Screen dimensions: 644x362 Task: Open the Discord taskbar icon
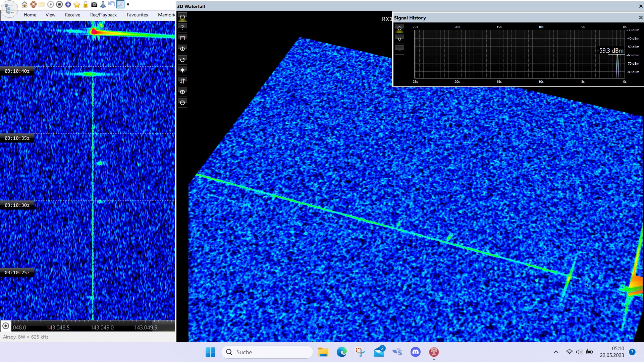(x=416, y=352)
